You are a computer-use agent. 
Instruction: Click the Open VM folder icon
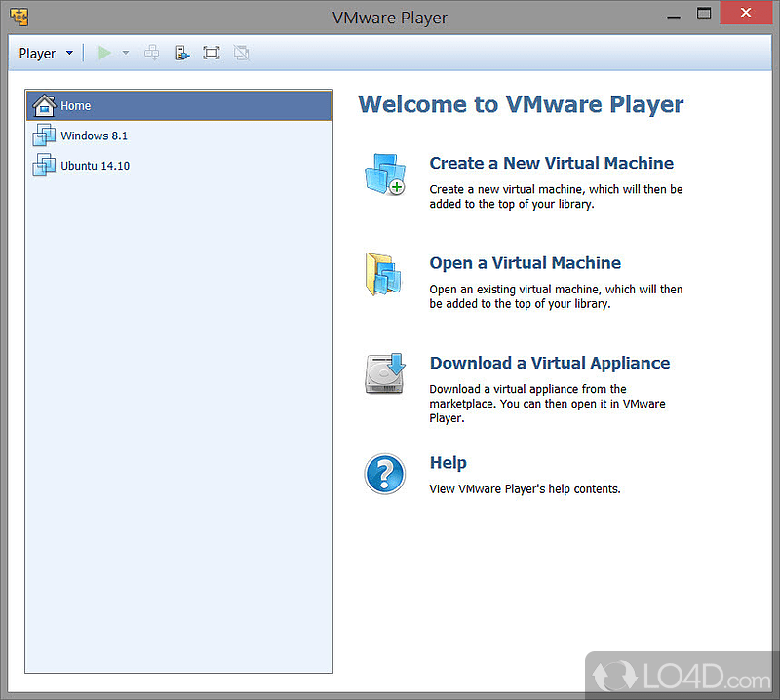[383, 274]
